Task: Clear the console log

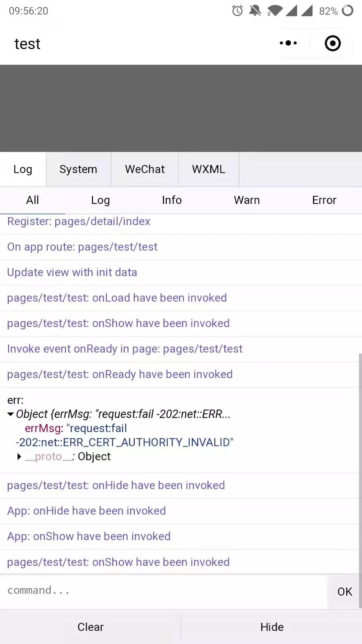Action: [x=90, y=627]
